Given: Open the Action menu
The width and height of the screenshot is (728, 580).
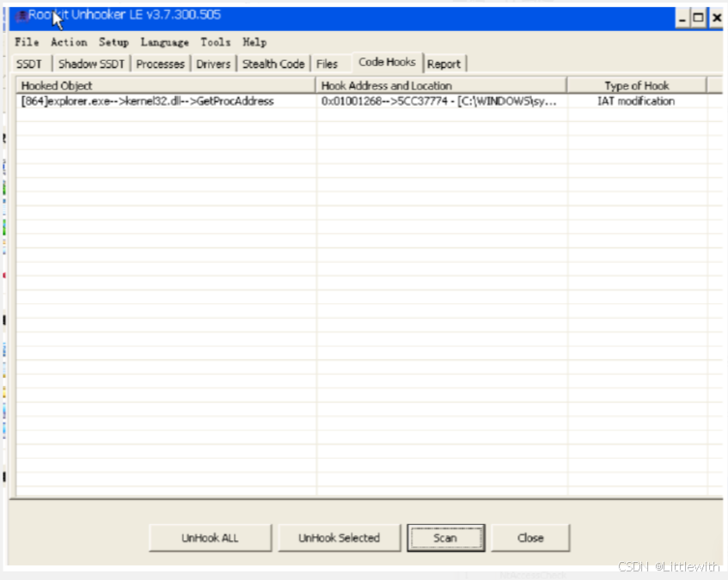Looking at the screenshot, I should [69, 42].
